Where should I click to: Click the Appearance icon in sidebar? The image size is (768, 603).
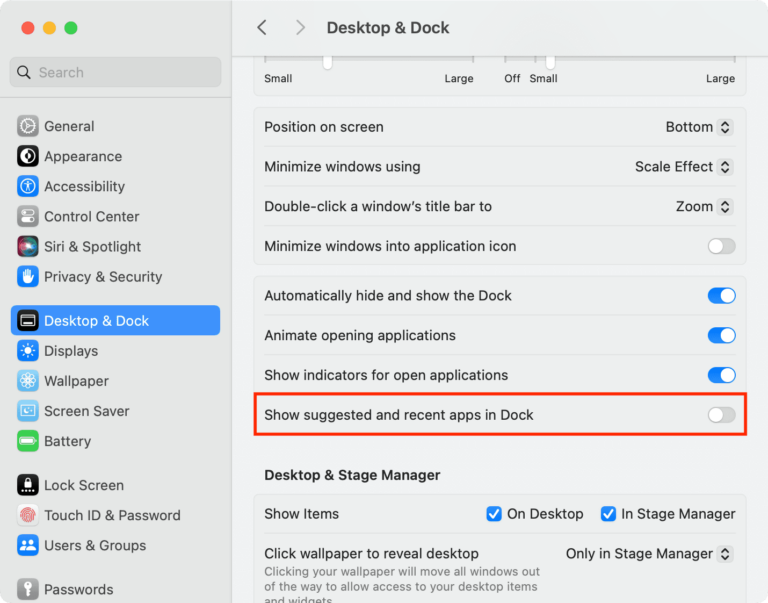click(28, 156)
